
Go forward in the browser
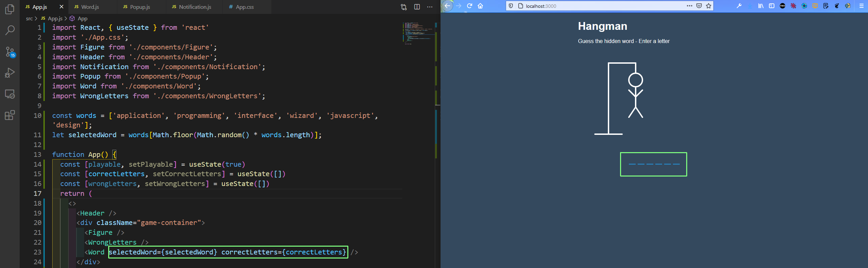(459, 6)
